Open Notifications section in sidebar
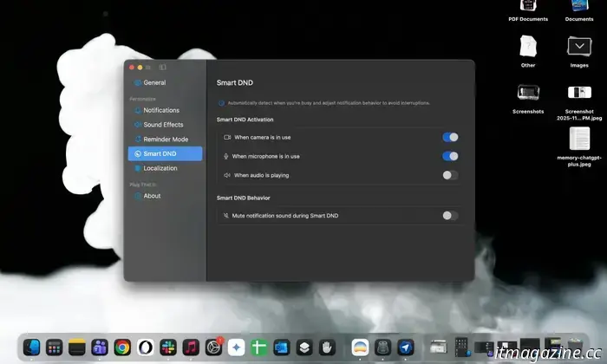 [166, 110]
